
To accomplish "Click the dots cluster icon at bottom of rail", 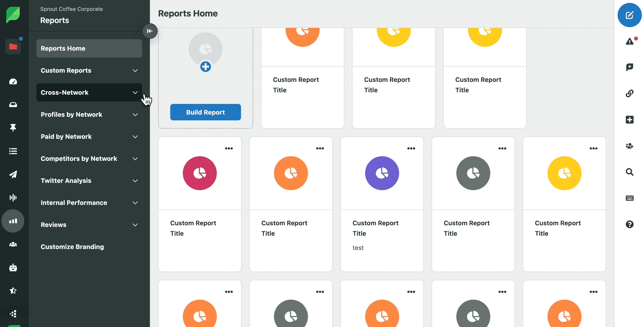I will tap(13, 314).
